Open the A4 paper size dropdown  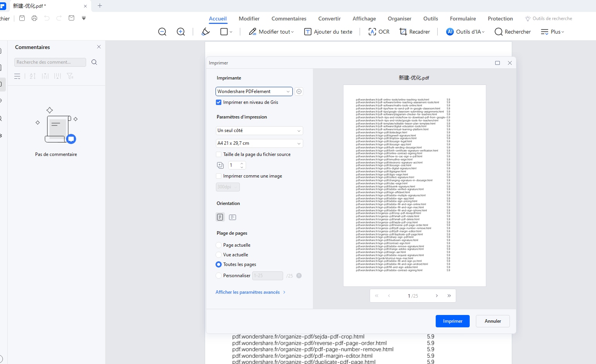click(x=259, y=143)
